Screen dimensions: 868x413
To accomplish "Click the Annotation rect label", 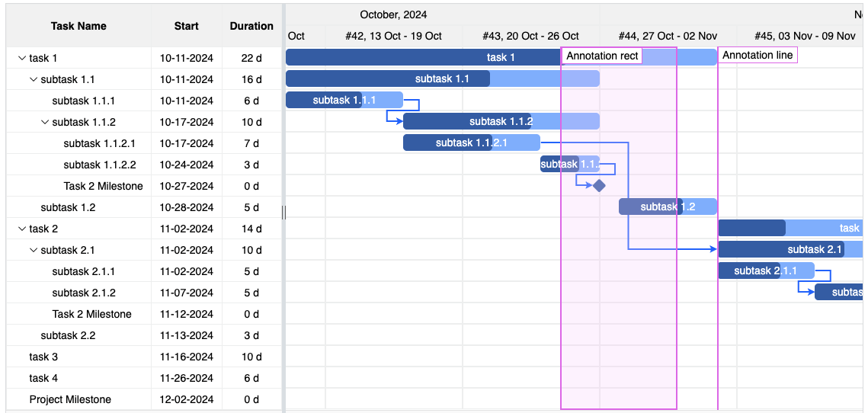I will pyautogui.click(x=602, y=56).
